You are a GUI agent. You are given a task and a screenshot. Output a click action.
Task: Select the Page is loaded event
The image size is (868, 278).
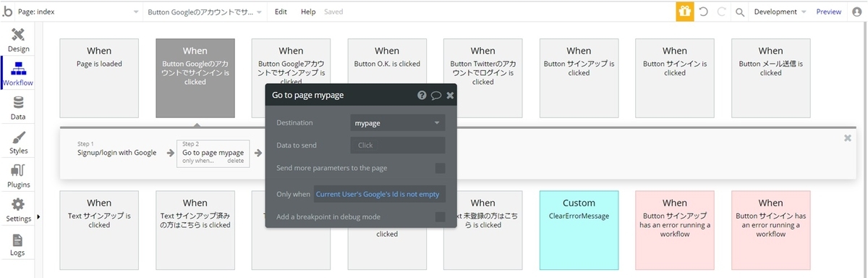pyautogui.click(x=99, y=78)
